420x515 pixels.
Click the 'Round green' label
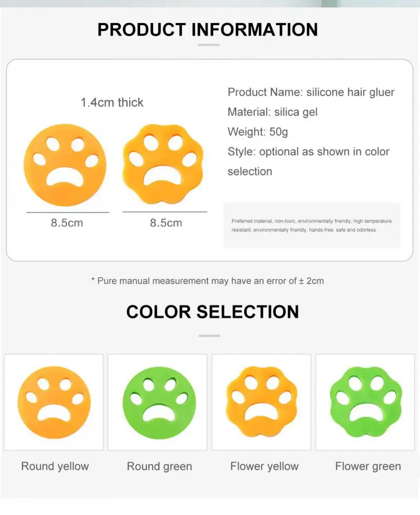159,466
